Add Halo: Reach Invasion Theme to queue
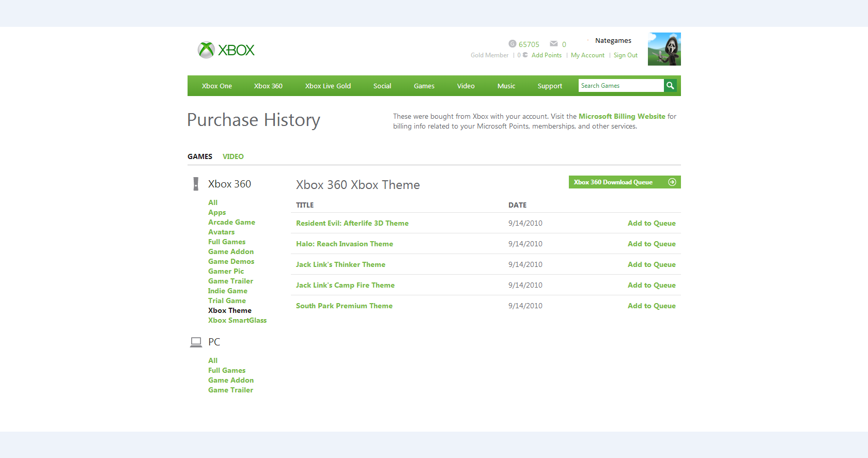Image resolution: width=868 pixels, height=458 pixels. 652,244
